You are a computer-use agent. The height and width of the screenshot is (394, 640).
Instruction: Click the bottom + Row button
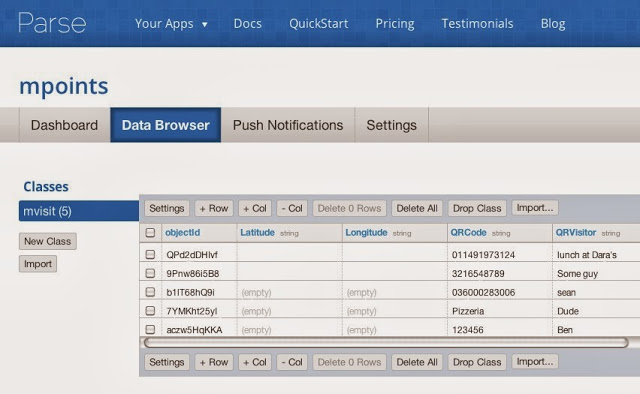click(214, 362)
